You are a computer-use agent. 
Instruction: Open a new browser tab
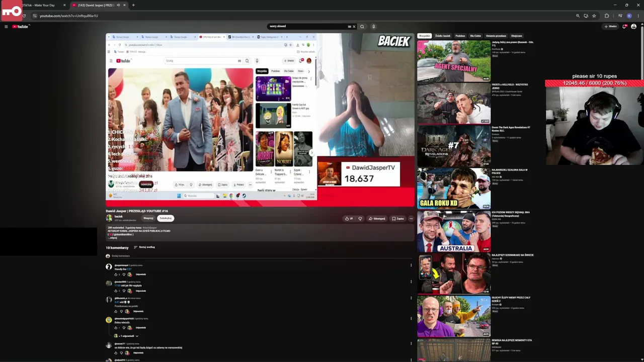tap(133, 5)
